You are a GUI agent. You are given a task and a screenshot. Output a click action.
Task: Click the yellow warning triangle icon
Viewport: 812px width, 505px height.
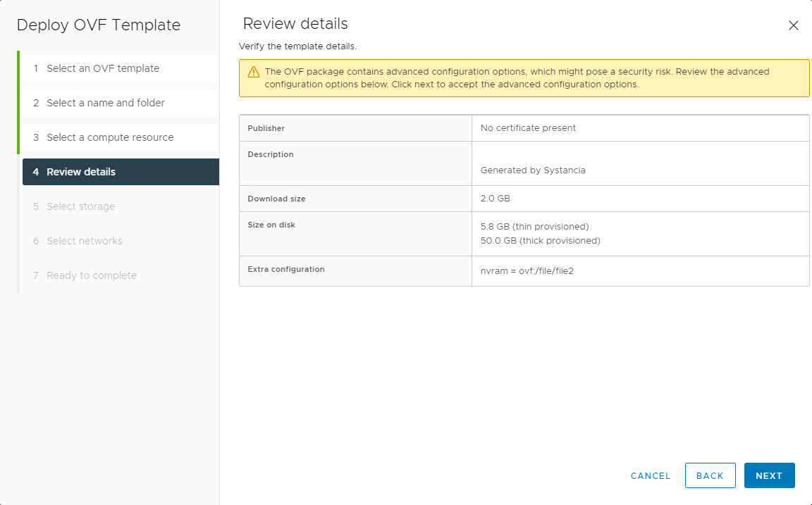(254, 72)
